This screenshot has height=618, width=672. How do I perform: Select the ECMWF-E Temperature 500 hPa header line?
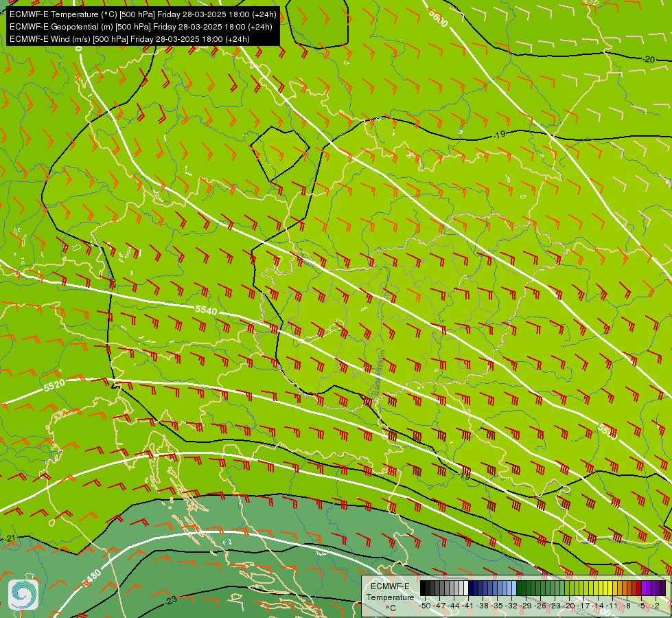coord(143,14)
